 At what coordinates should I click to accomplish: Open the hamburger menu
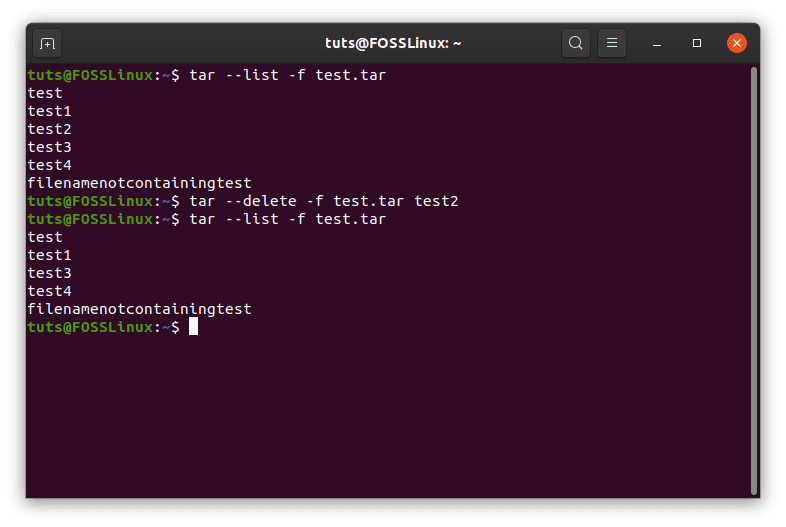pyautogui.click(x=612, y=43)
